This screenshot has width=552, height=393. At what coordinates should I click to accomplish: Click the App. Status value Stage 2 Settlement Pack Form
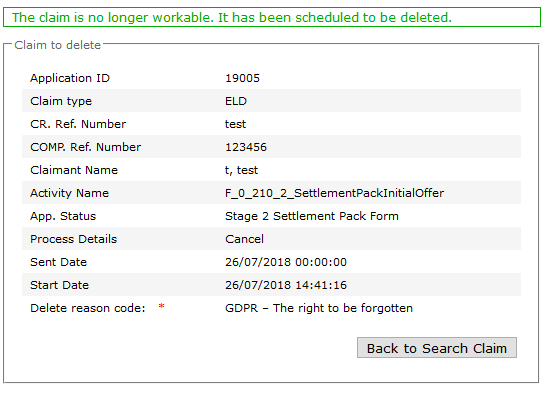312,216
